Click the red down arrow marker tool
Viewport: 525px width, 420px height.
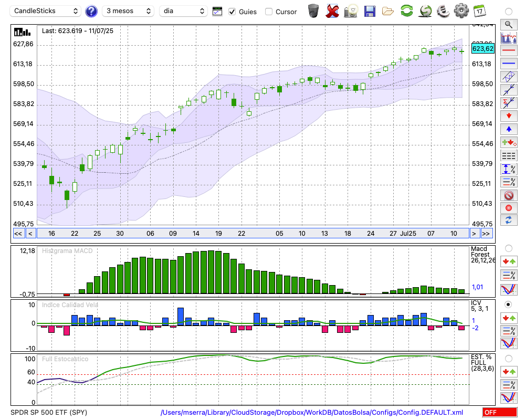(509, 116)
